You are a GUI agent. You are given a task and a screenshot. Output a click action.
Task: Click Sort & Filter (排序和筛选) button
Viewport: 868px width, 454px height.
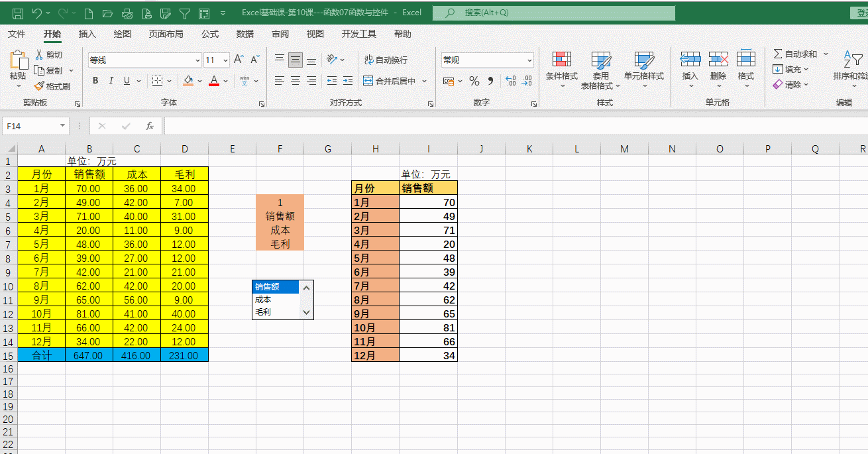point(849,70)
